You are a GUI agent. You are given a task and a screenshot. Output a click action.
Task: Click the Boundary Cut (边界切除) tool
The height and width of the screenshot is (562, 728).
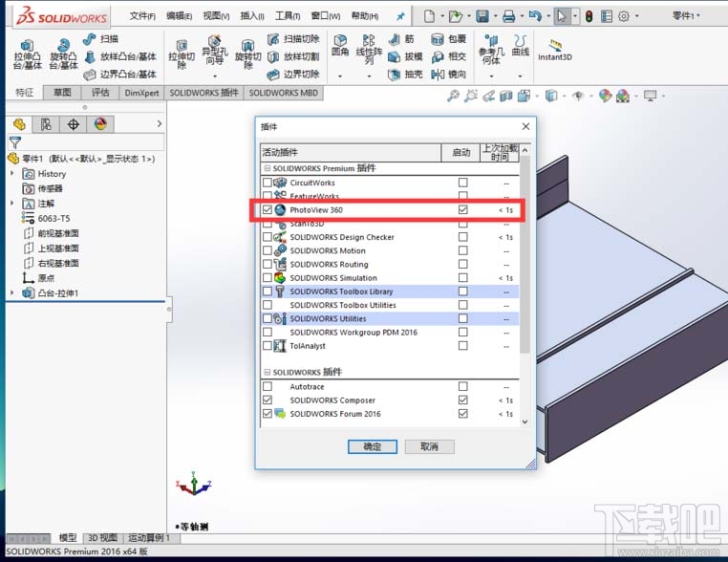click(x=293, y=75)
